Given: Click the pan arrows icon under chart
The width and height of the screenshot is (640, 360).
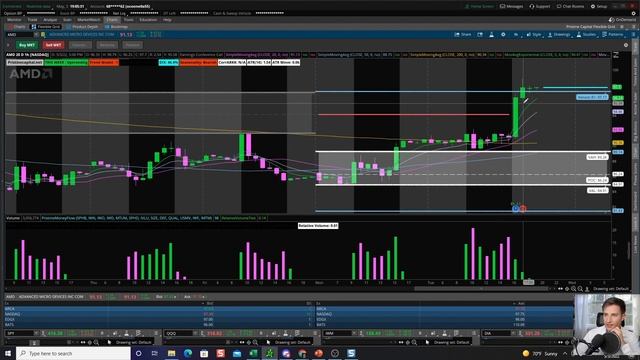Looking at the screenshot, I should click(x=560, y=289).
